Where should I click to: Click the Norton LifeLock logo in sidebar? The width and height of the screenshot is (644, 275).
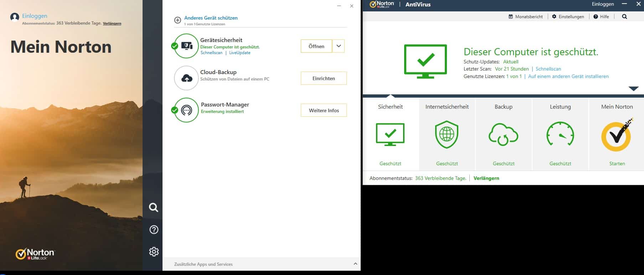click(35, 254)
